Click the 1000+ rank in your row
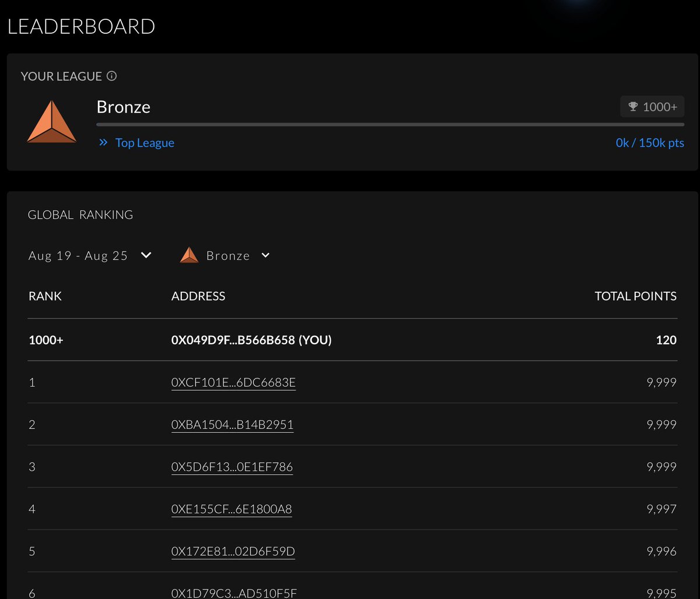This screenshot has height=599, width=700. pyautogui.click(x=45, y=340)
